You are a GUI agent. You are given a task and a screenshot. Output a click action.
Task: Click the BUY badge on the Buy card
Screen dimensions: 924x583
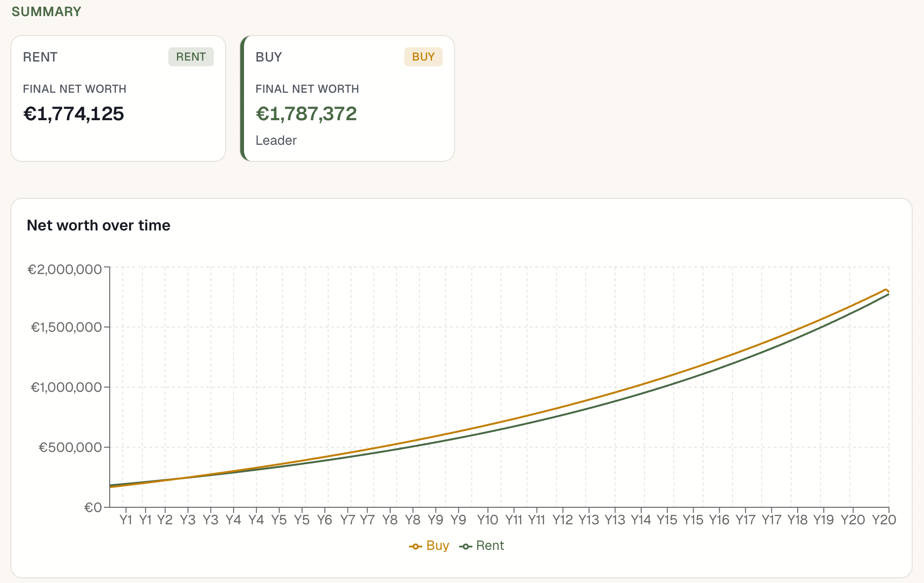[x=423, y=57]
